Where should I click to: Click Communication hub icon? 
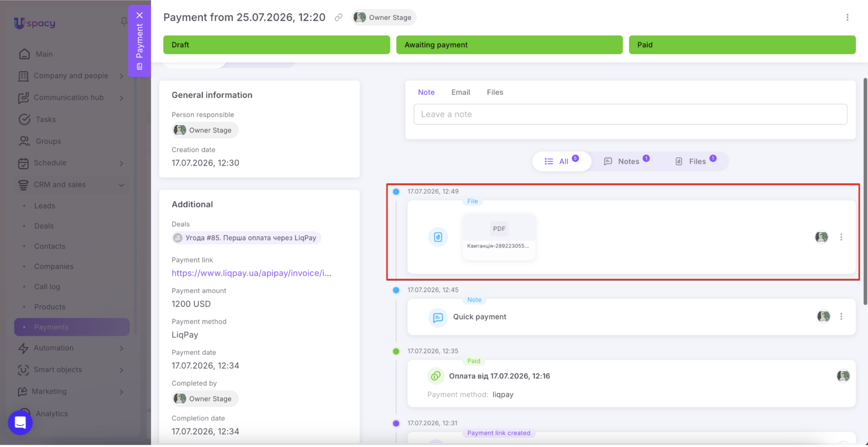click(23, 98)
